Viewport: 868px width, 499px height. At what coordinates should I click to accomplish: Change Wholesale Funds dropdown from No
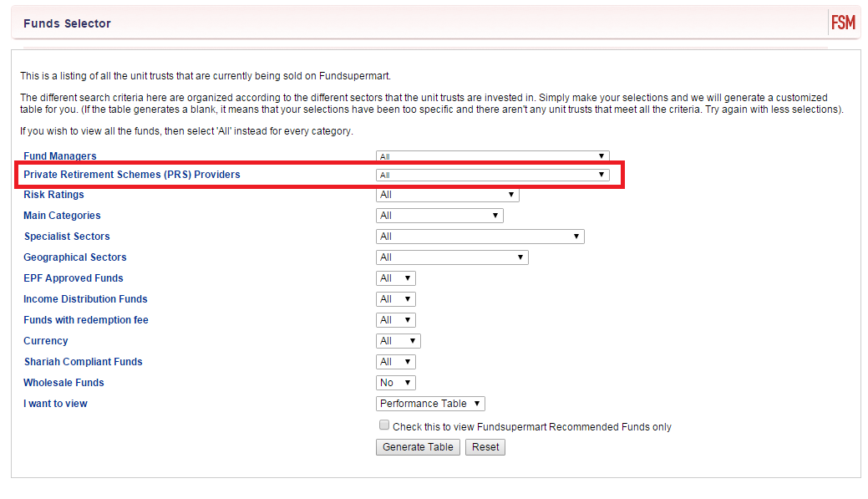pyautogui.click(x=396, y=383)
